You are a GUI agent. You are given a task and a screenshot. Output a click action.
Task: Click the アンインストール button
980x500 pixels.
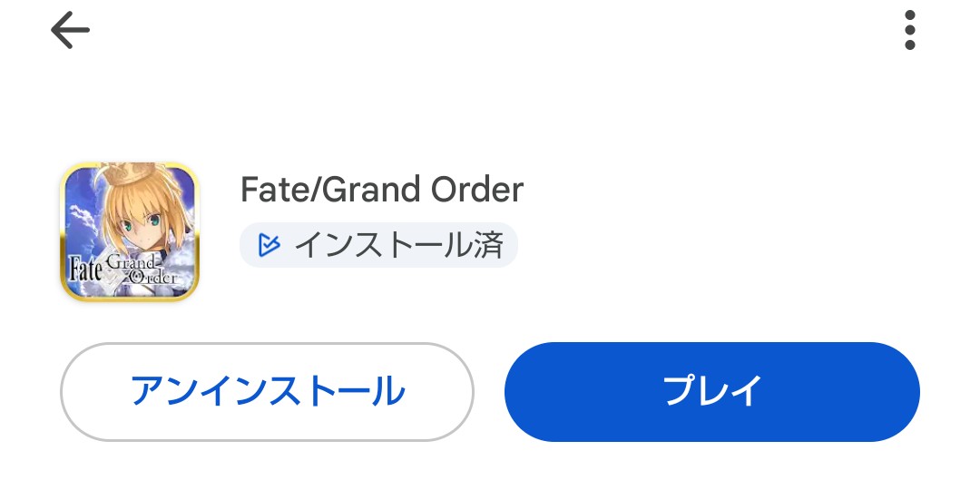click(267, 392)
